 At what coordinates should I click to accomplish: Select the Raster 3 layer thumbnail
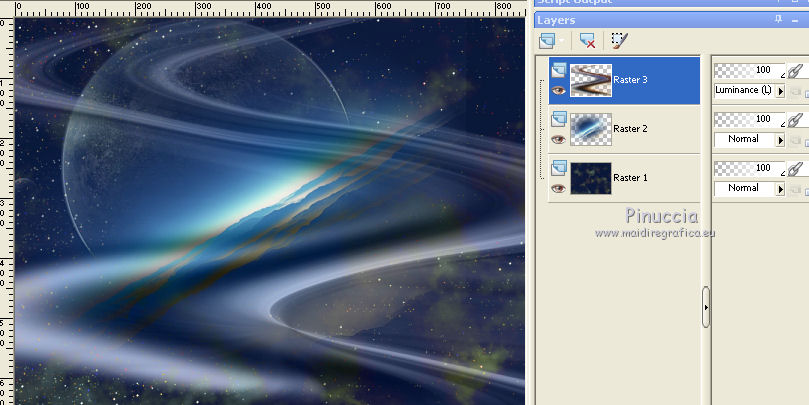tap(591, 80)
